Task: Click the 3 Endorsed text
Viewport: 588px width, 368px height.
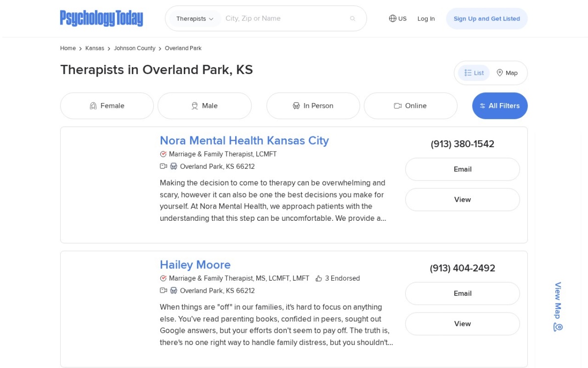Action: click(343, 278)
